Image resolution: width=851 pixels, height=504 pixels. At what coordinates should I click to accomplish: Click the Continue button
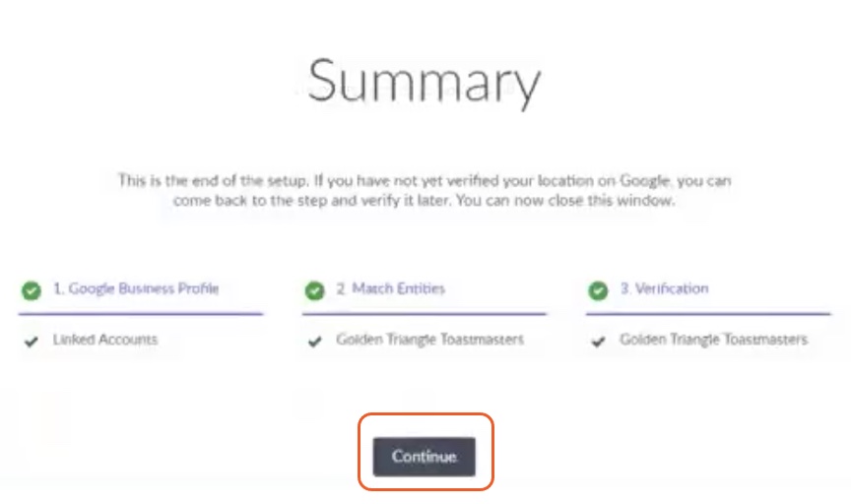pyautogui.click(x=424, y=457)
